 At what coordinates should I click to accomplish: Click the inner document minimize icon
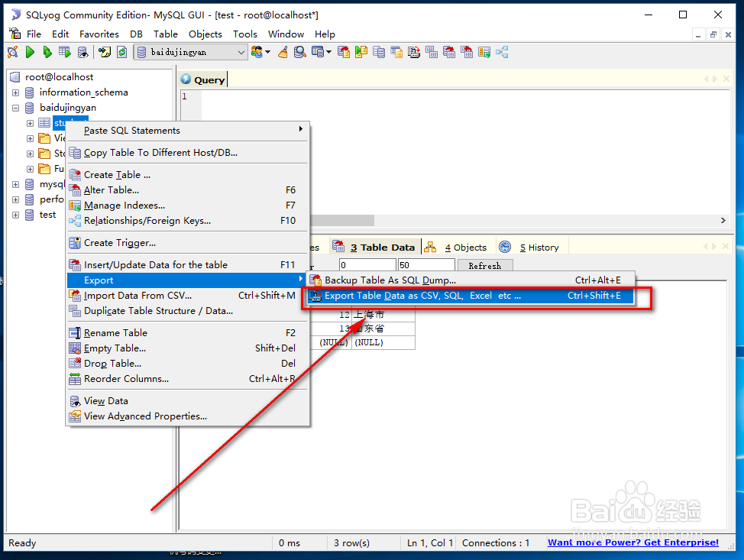pyautogui.click(x=698, y=34)
